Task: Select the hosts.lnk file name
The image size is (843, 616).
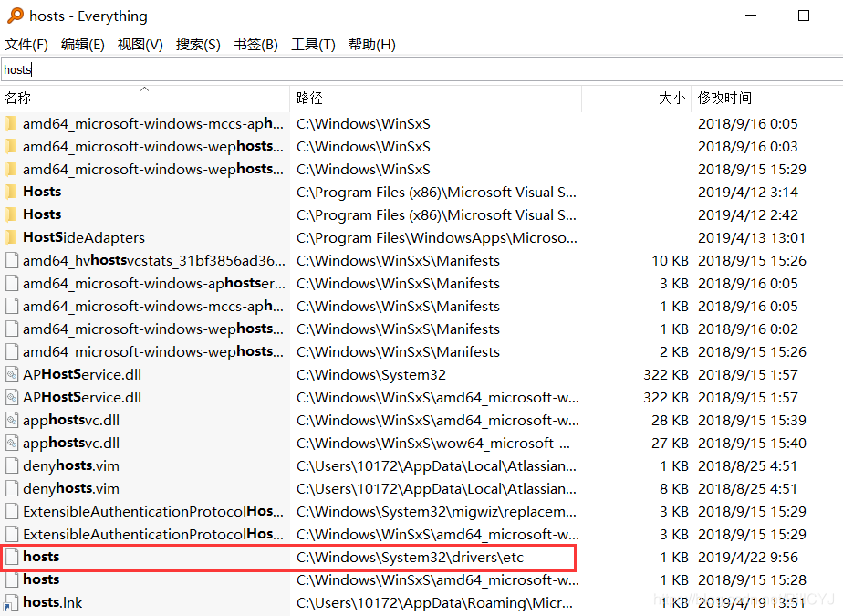Action: (53, 602)
